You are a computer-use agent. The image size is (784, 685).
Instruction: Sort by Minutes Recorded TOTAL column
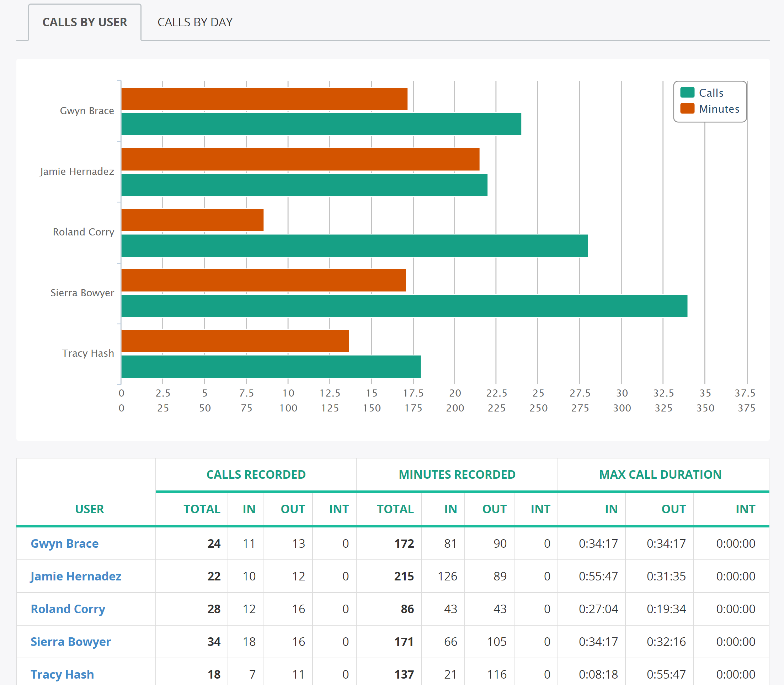[395, 509]
